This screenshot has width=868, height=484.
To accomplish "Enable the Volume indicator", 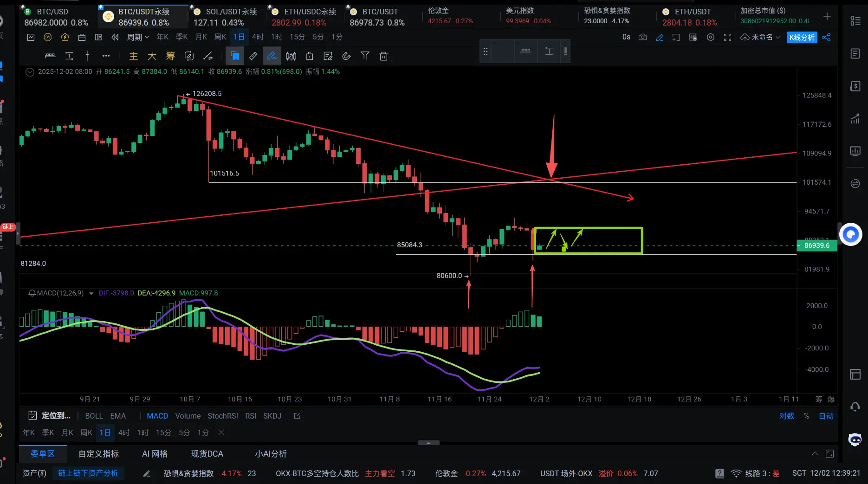I will point(188,416).
